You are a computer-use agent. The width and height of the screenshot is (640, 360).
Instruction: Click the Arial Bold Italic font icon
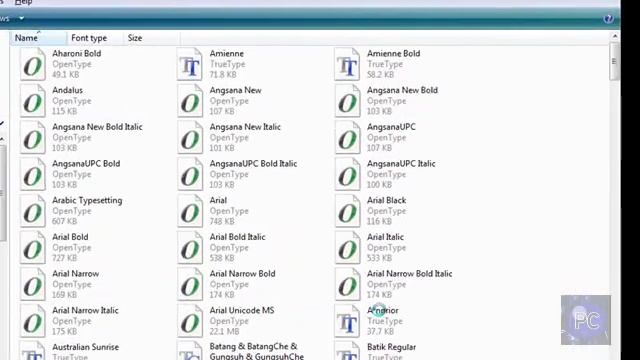tap(190, 248)
